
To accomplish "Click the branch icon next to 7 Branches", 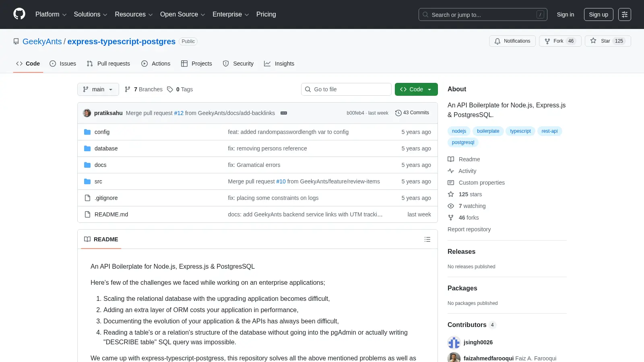I will click(x=128, y=89).
